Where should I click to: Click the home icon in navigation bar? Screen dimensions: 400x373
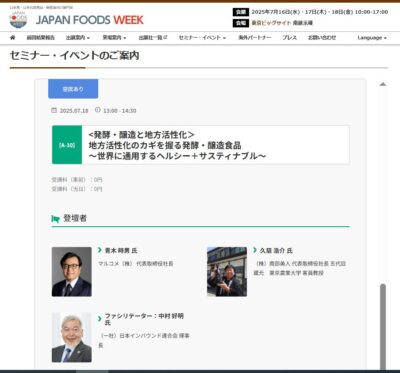click(x=13, y=38)
